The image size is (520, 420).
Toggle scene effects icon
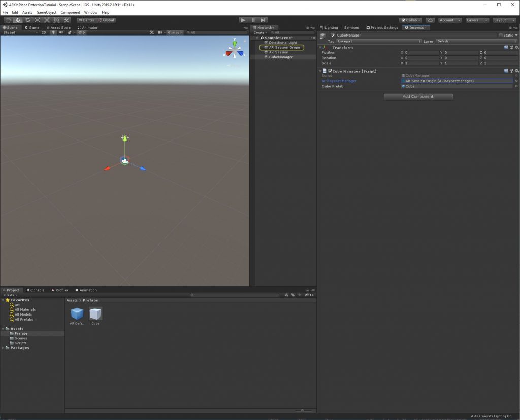coord(69,33)
